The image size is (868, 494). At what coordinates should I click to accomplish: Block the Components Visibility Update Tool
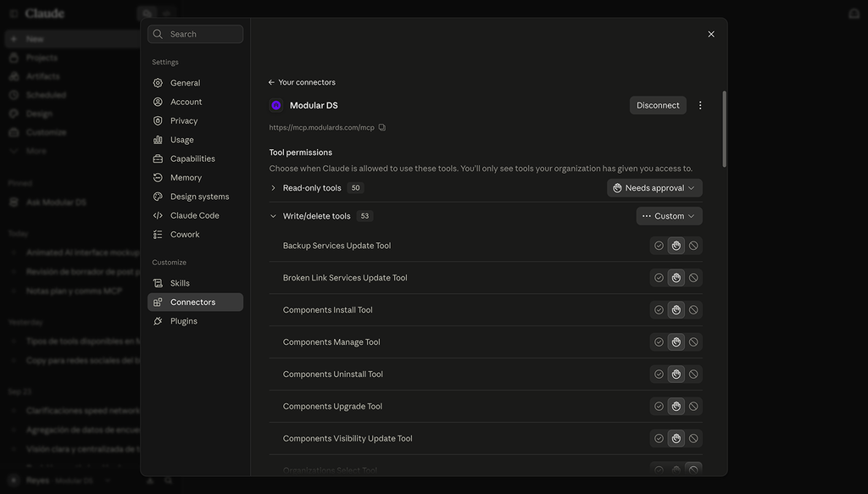(x=693, y=438)
